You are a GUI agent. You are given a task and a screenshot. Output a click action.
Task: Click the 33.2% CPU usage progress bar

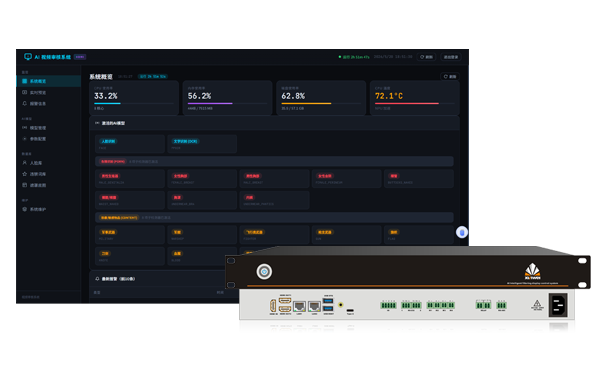coord(134,103)
